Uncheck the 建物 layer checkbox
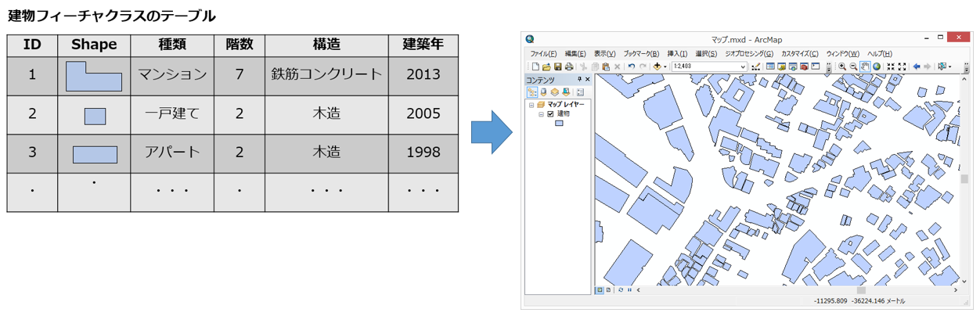Viewport: 980px width, 316px height. pyautogui.click(x=550, y=114)
